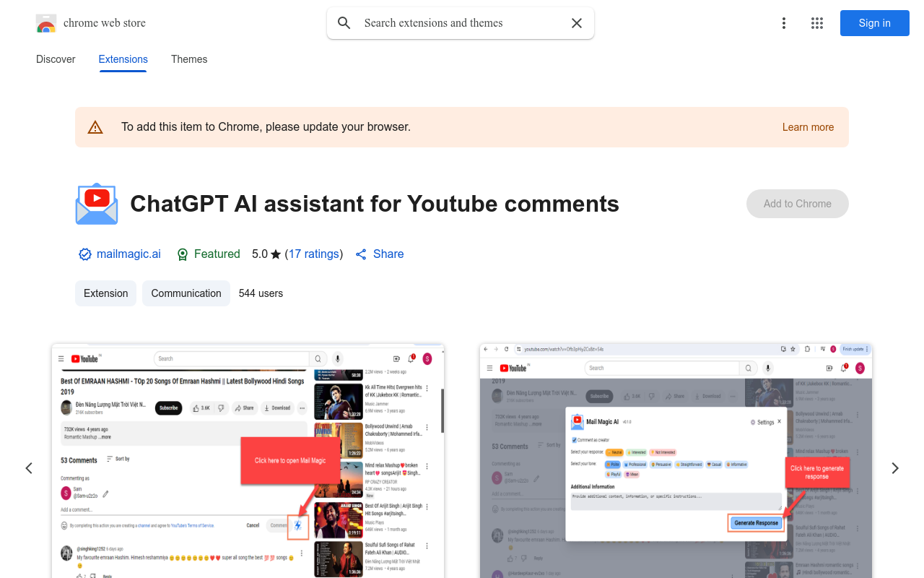Open the Google apps grid
924x578 pixels.
(817, 23)
